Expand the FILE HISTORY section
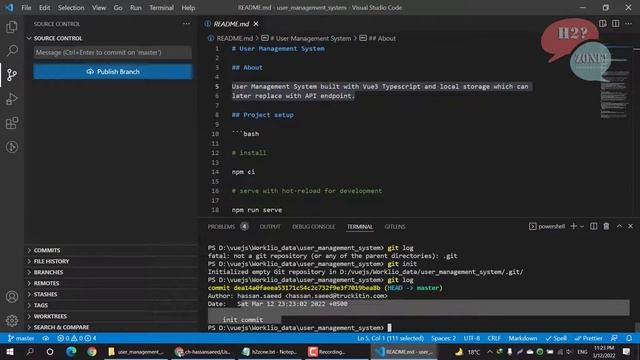The height and width of the screenshot is (360, 640). (x=51, y=261)
